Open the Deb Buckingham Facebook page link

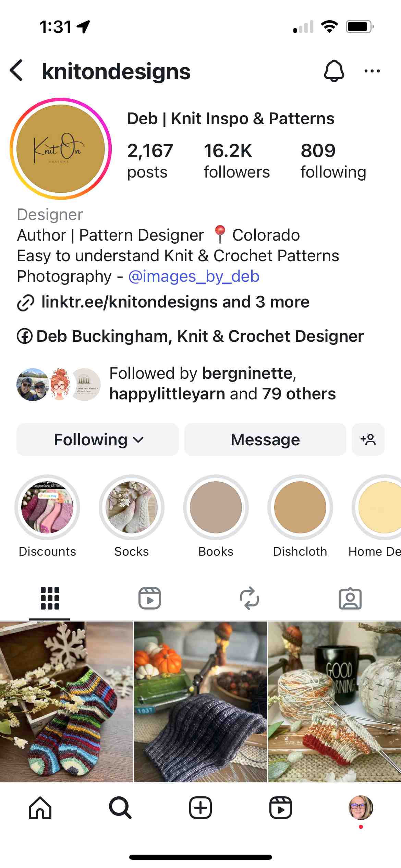tap(190, 336)
